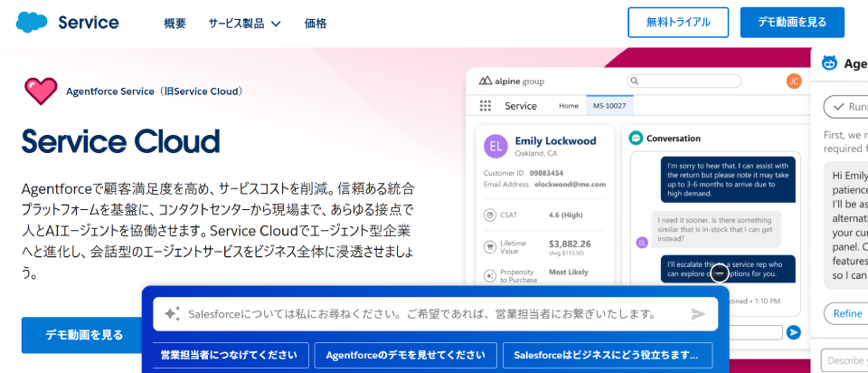The width and height of the screenshot is (868, 373).
Task: Click the Emily Lockwood name
Action: [555, 140]
